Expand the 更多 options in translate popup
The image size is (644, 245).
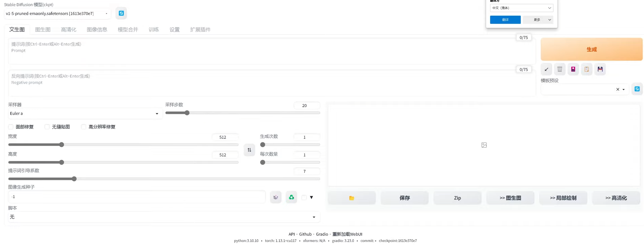tap(538, 20)
